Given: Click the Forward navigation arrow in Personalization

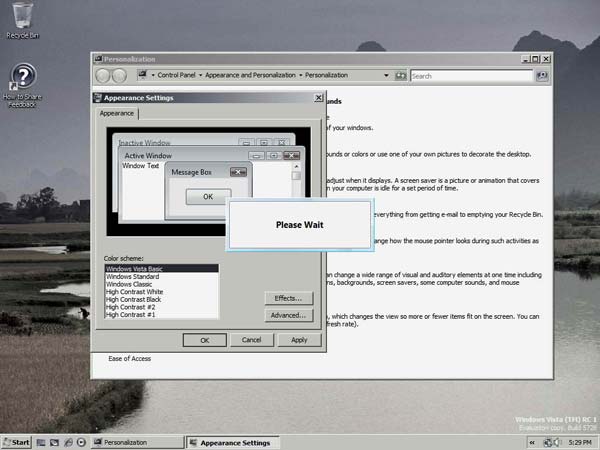Looking at the screenshot, I should [119, 75].
